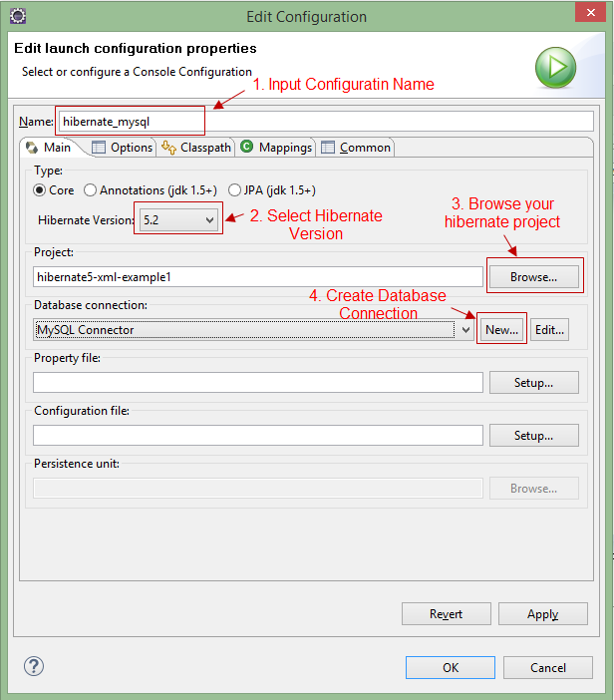Viewport: 614px width, 700px height.
Task: Select Annotations (jdk 1.5+) radio button
Action: coord(90,190)
